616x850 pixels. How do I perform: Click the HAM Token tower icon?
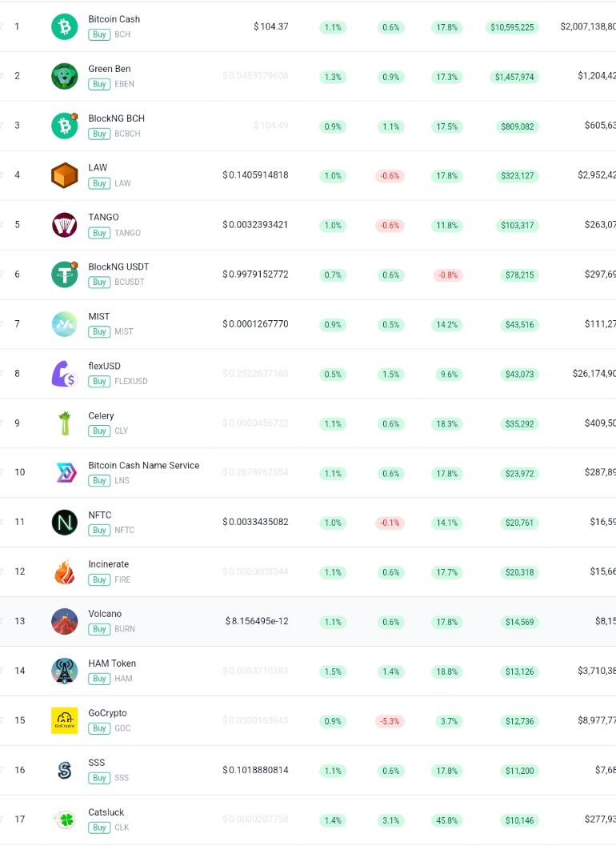(65, 671)
